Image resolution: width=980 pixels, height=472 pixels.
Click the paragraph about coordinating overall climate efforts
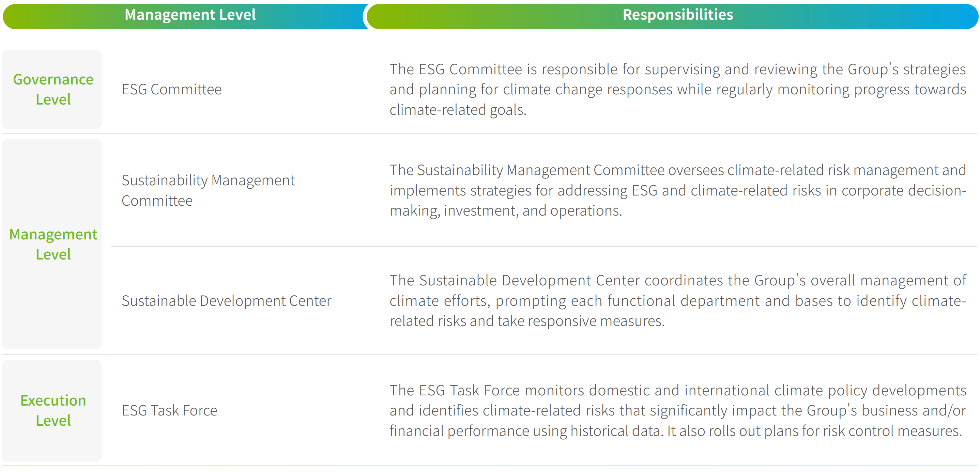pos(677,300)
